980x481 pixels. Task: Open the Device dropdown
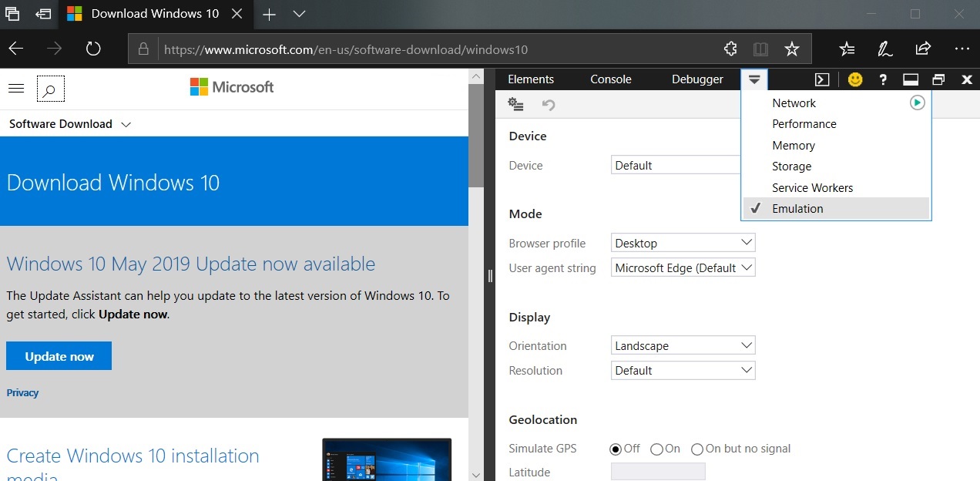coord(676,165)
